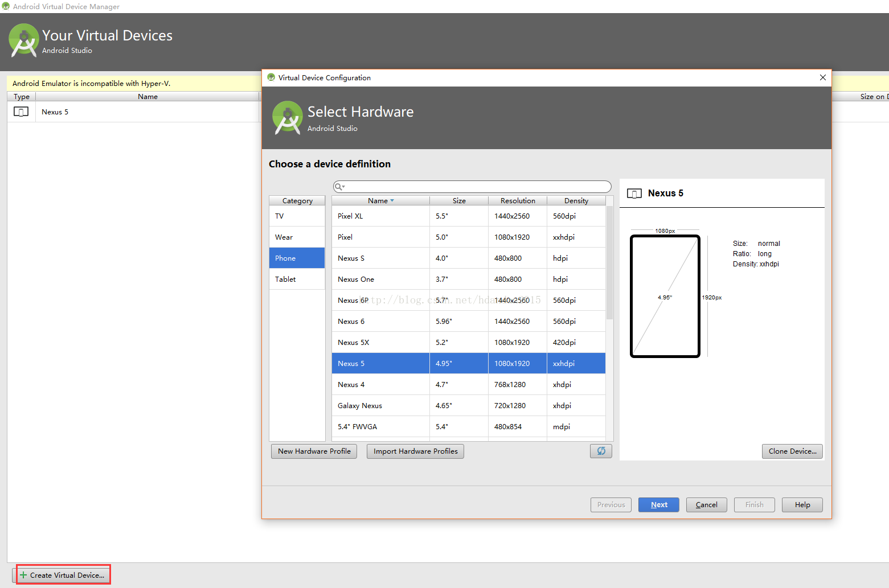Click the Previous button
The width and height of the screenshot is (889, 588).
[611, 504]
